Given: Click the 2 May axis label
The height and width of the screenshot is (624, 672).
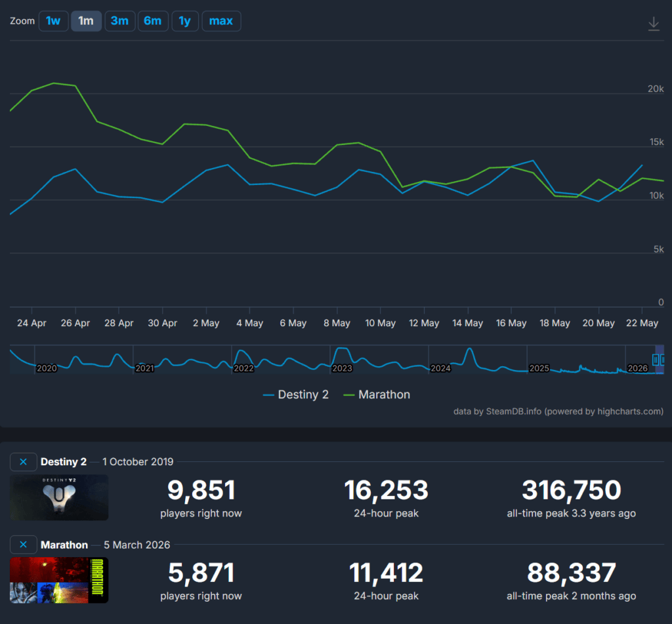Looking at the screenshot, I should coord(206,323).
